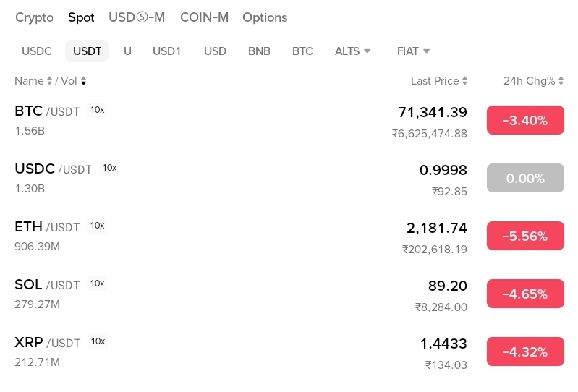The image size is (578, 392).
Task: Open the XRP/USDT pair row
Action: [x=217, y=351]
